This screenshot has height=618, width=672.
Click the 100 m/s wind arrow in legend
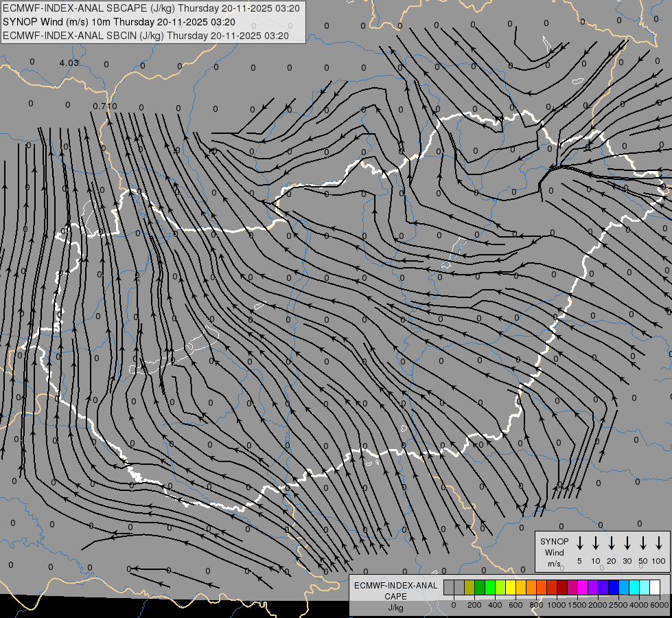659,543
